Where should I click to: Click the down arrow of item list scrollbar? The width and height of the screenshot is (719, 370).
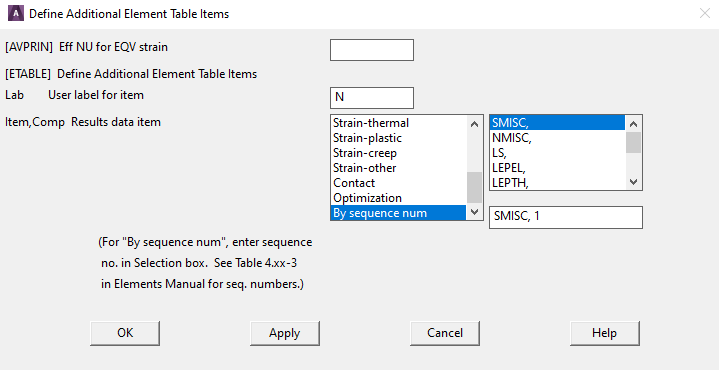[x=475, y=212]
